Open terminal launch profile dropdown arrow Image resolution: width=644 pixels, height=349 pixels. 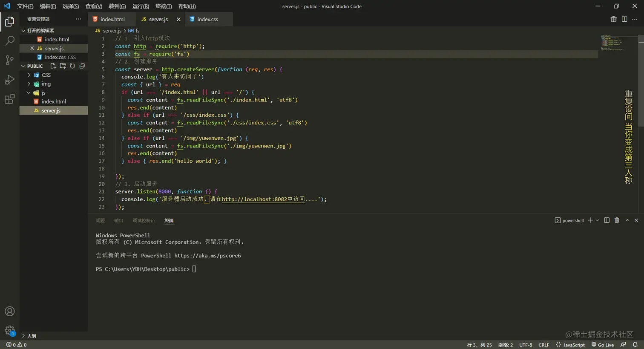click(597, 220)
